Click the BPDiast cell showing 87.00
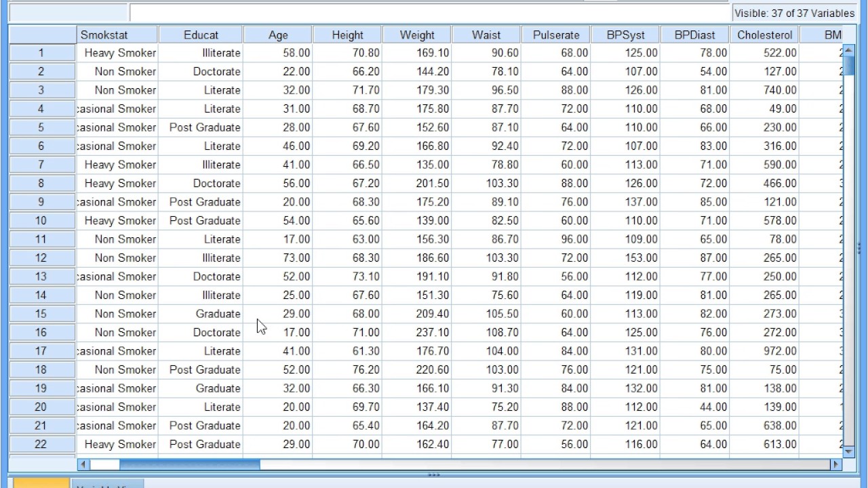 (x=695, y=258)
